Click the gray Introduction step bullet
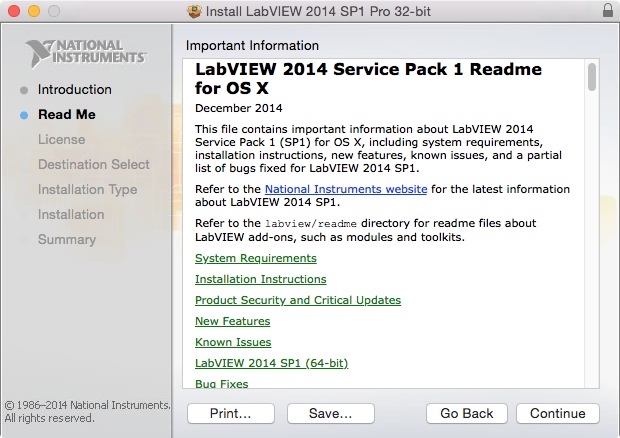 (24, 90)
